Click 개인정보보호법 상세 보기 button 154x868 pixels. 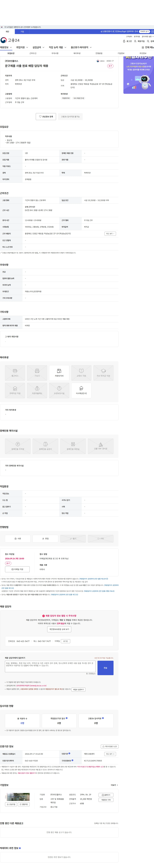(x=59, y=629)
